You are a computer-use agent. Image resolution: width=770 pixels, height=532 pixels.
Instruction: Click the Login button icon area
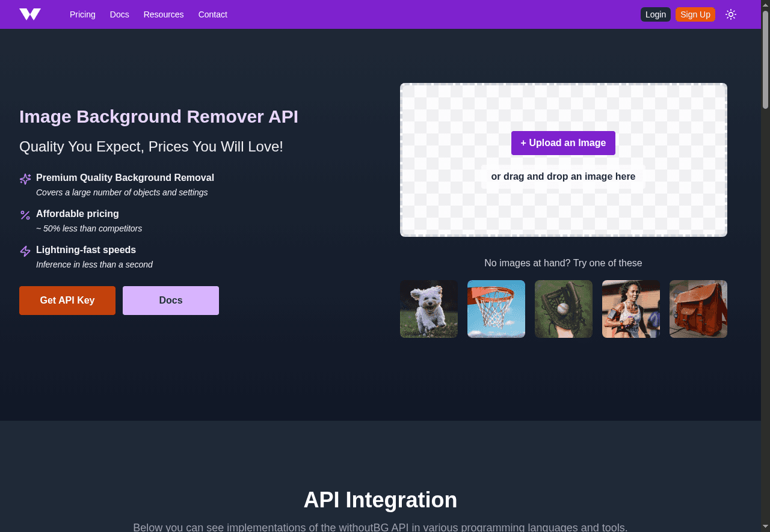(x=655, y=14)
